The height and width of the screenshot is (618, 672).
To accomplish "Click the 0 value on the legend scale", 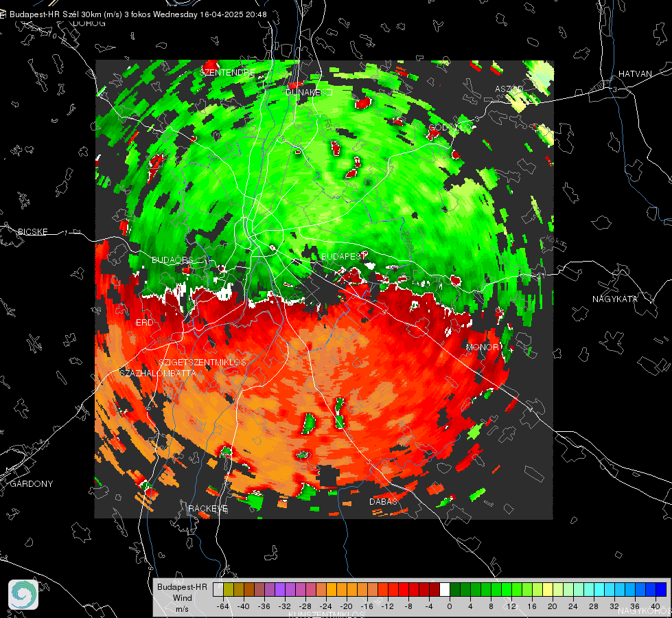I will tap(449, 606).
